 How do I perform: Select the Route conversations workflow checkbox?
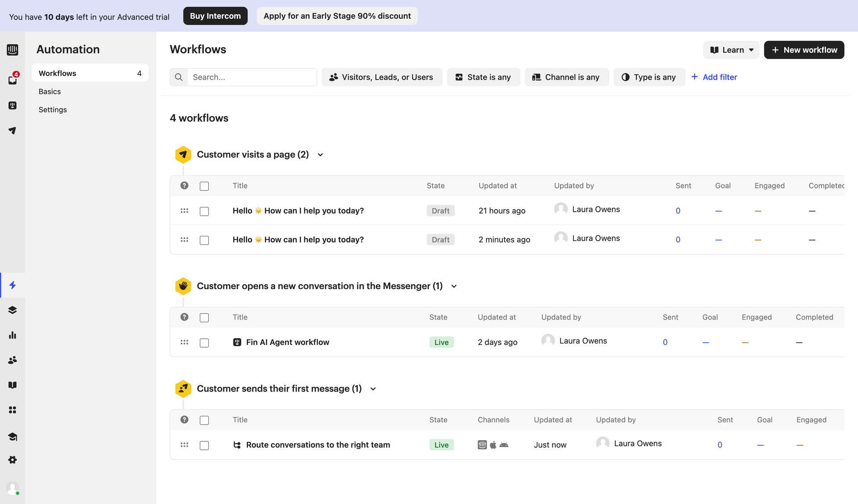[204, 445]
